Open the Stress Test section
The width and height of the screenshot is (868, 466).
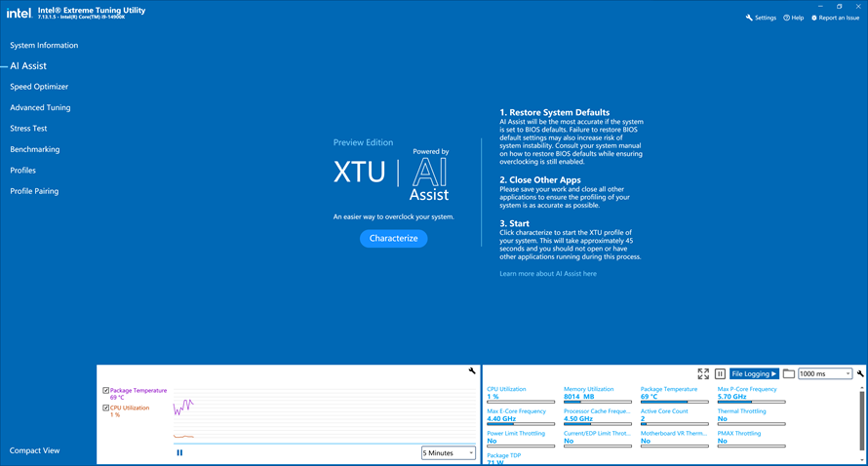pos(28,129)
